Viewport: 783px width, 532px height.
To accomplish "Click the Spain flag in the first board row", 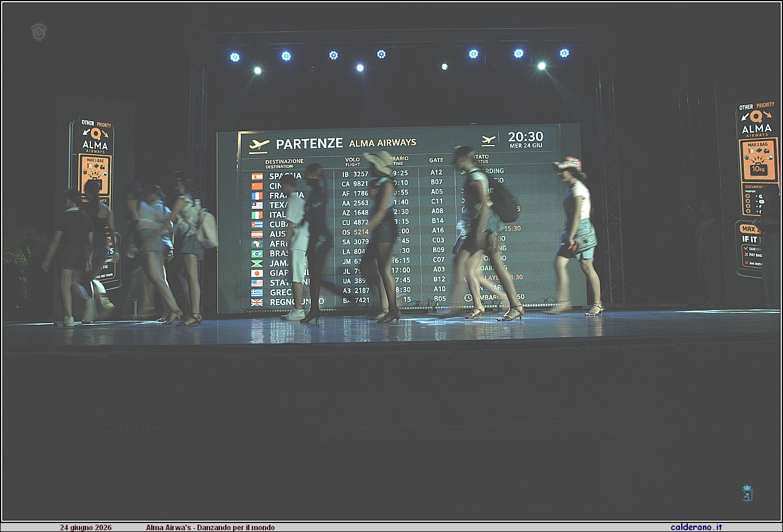I will coord(257,176).
